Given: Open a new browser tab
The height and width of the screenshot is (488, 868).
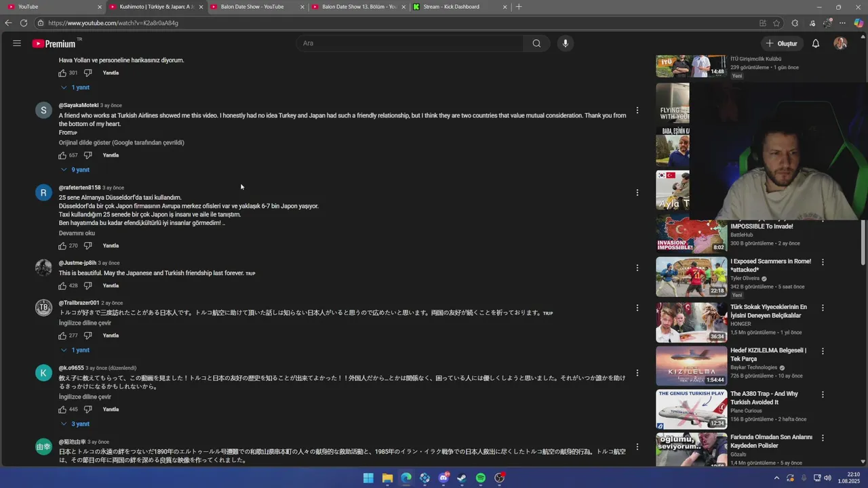Looking at the screenshot, I should (519, 7).
